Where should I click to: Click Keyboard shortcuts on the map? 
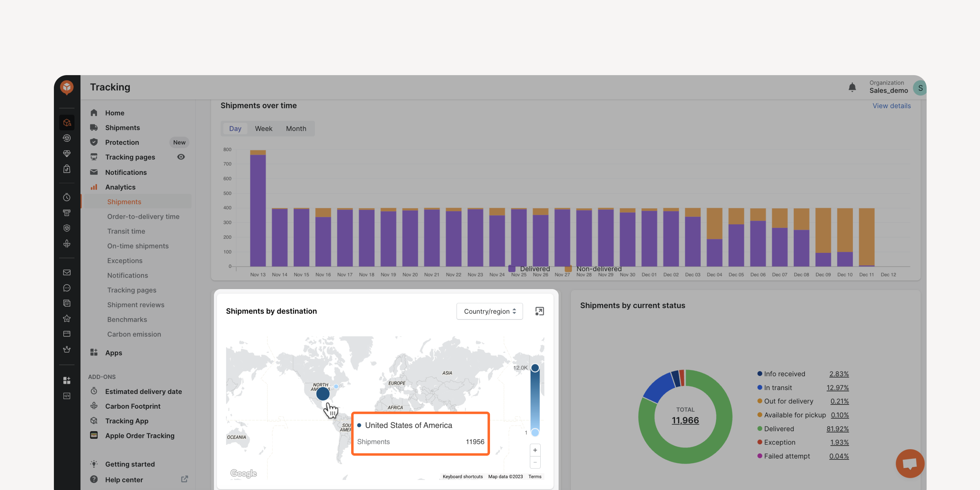[462, 477]
